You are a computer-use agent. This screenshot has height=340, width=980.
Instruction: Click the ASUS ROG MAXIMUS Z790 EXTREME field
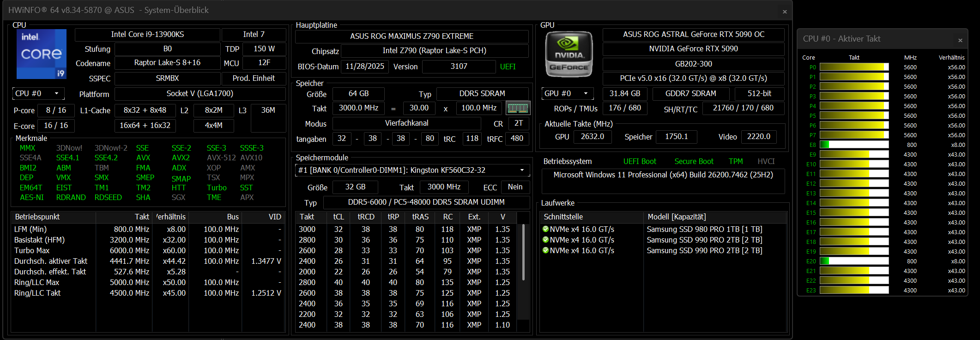click(412, 36)
